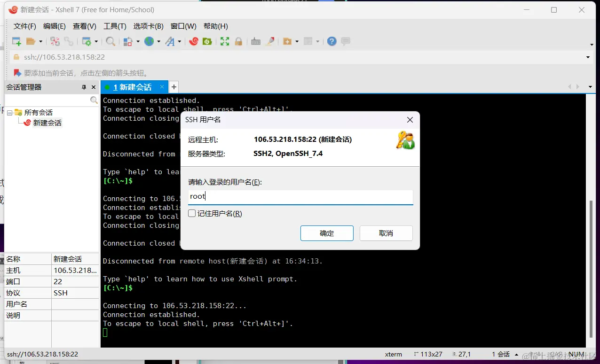Click the session manager search box

47,100
